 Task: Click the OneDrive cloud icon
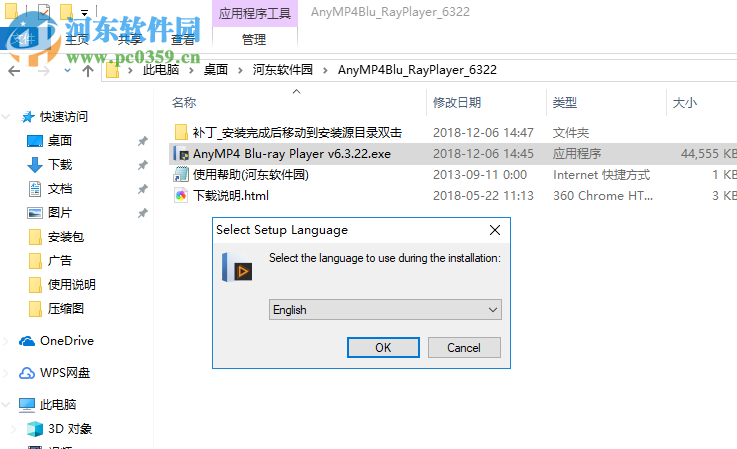[27, 341]
